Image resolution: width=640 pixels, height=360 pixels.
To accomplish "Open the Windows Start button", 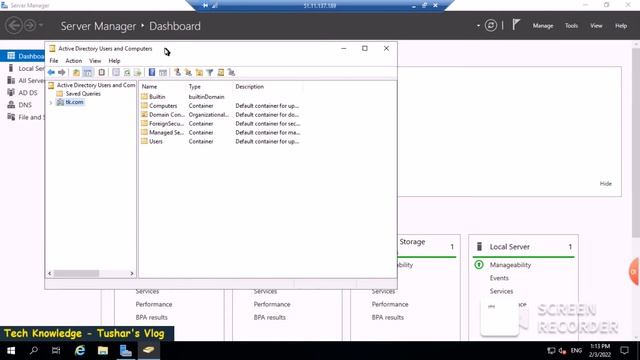I will point(11,351).
